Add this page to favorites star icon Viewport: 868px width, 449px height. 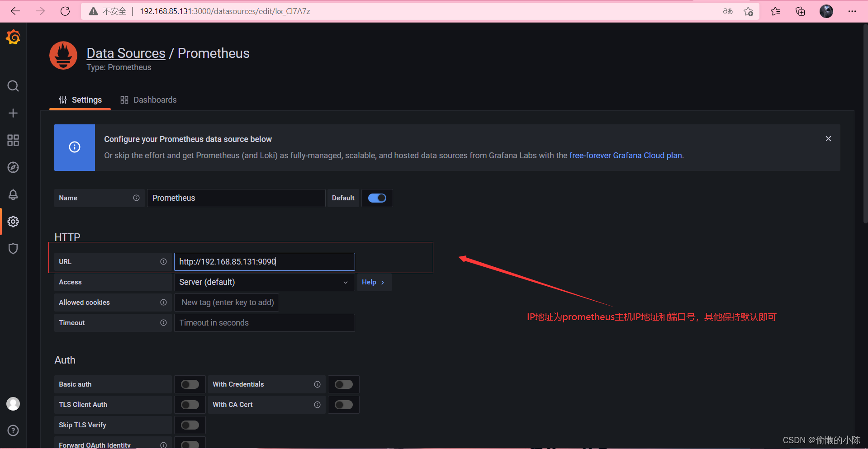pos(748,11)
